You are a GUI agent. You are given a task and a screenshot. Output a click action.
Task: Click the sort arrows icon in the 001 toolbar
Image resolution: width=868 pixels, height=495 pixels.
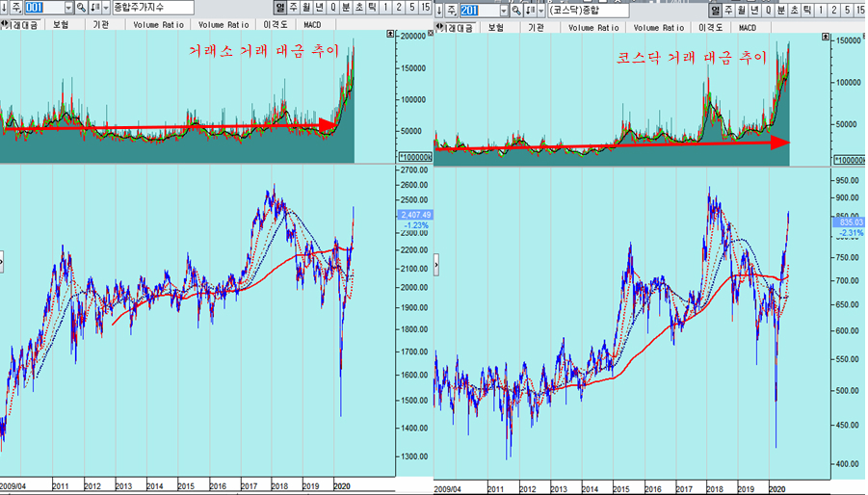95,9
